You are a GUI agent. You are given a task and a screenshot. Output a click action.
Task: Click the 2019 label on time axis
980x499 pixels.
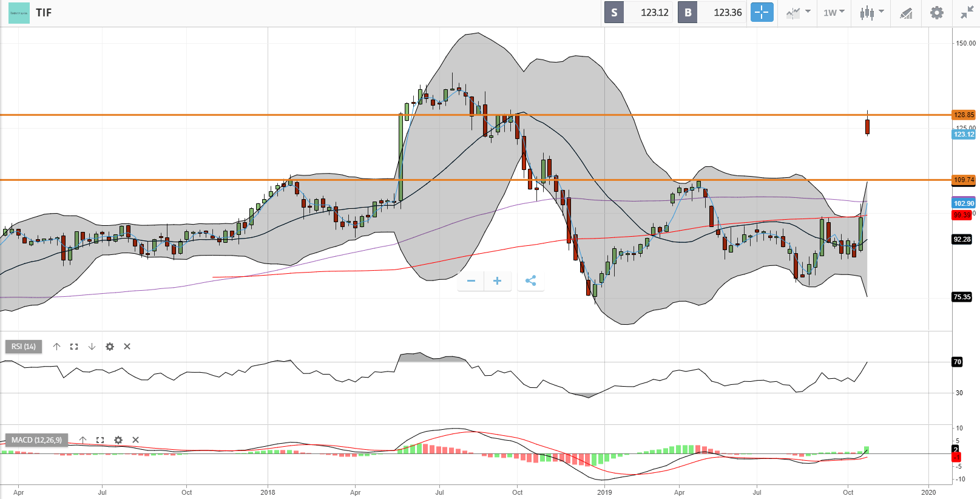pyautogui.click(x=604, y=492)
